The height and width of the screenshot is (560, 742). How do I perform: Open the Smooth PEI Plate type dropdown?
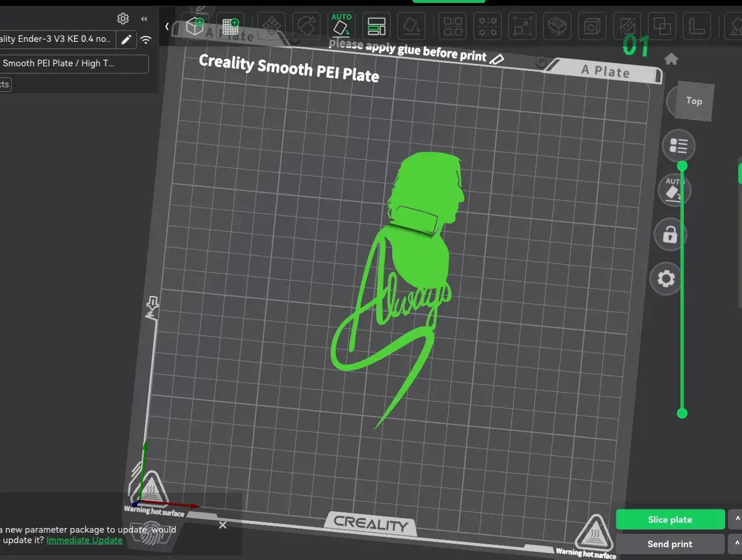[x=74, y=63]
